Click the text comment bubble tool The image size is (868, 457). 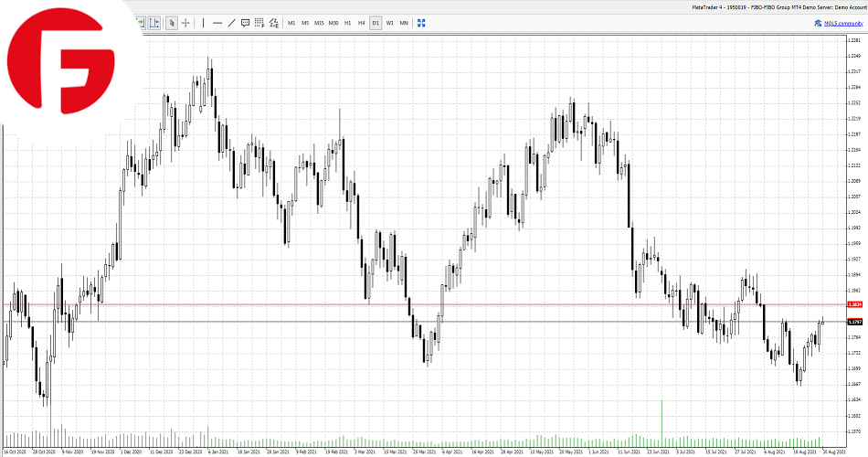point(245,23)
